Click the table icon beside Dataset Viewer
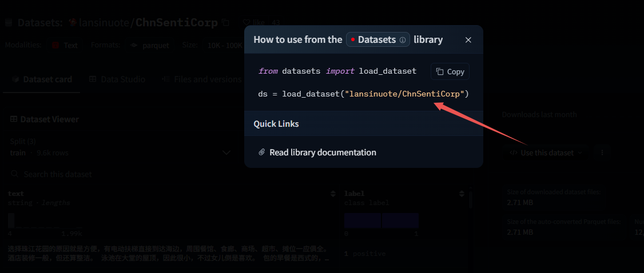 point(14,119)
